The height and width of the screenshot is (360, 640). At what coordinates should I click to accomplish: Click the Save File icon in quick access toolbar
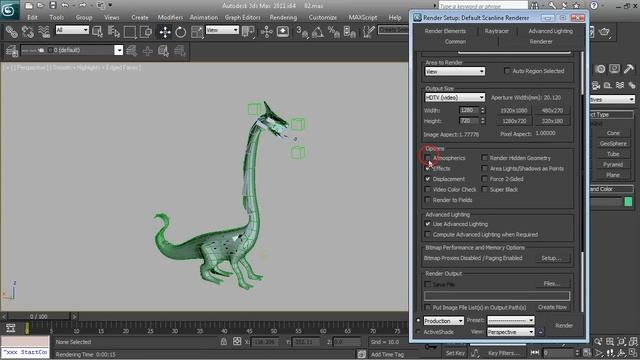coord(53,5)
